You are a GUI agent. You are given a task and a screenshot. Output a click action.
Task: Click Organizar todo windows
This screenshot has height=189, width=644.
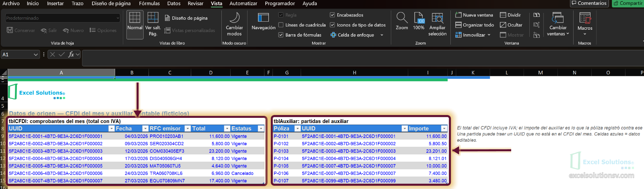[475, 25]
